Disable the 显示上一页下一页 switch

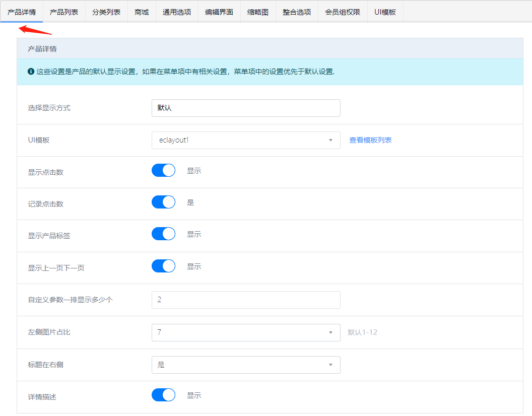click(x=163, y=266)
